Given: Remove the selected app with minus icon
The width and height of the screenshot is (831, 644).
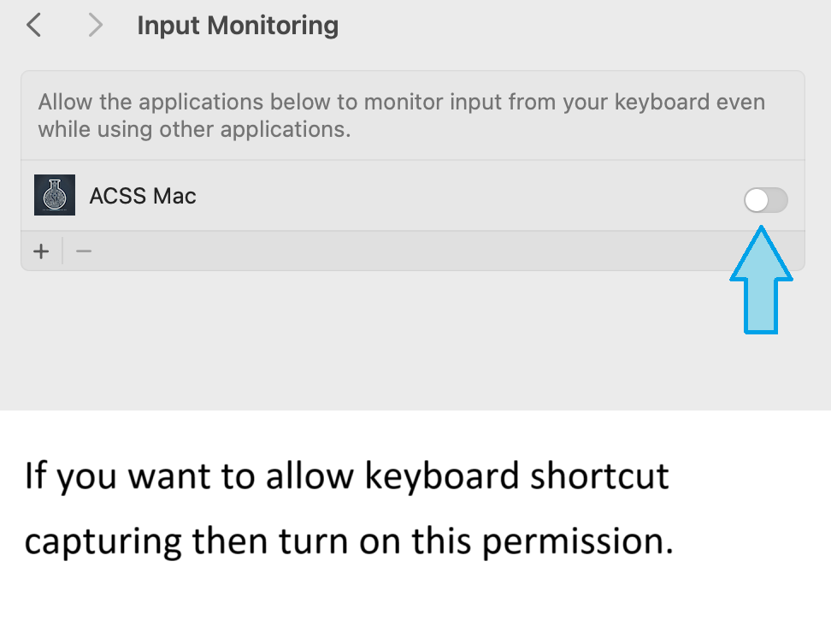Looking at the screenshot, I should click(84, 251).
